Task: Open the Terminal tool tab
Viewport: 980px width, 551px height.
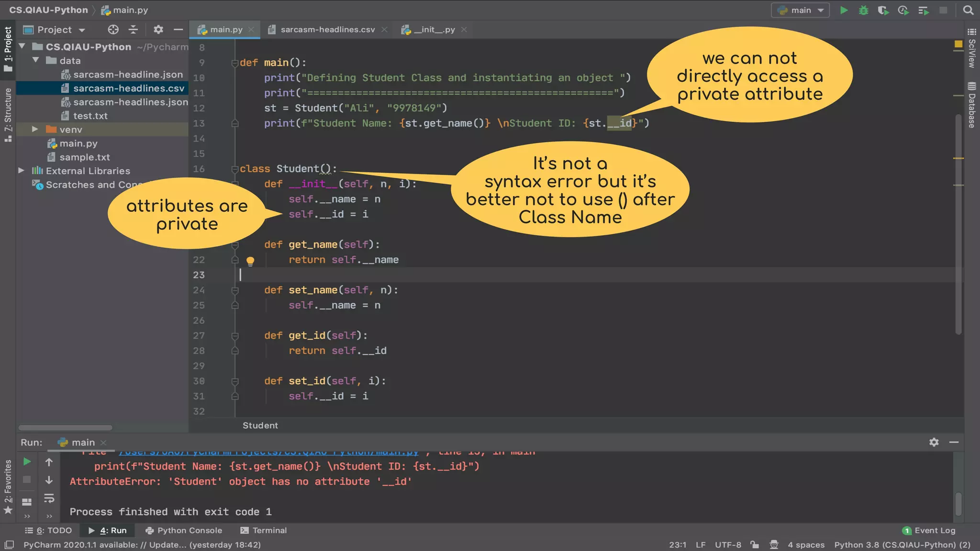Action: coord(264,530)
